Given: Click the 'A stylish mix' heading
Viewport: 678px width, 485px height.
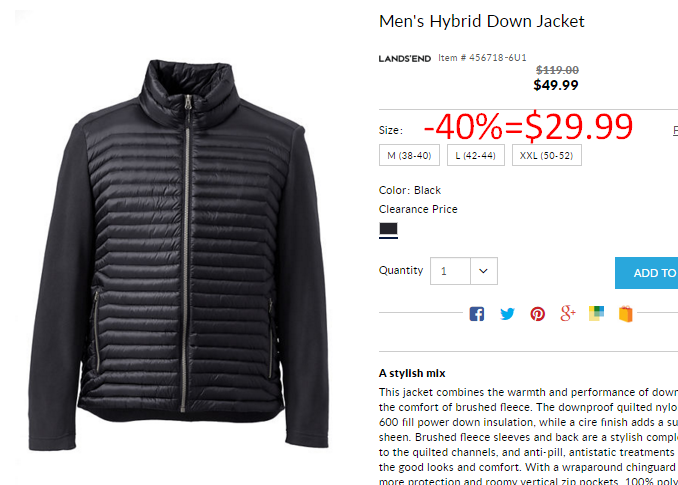Looking at the screenshot, I should 412,373.
